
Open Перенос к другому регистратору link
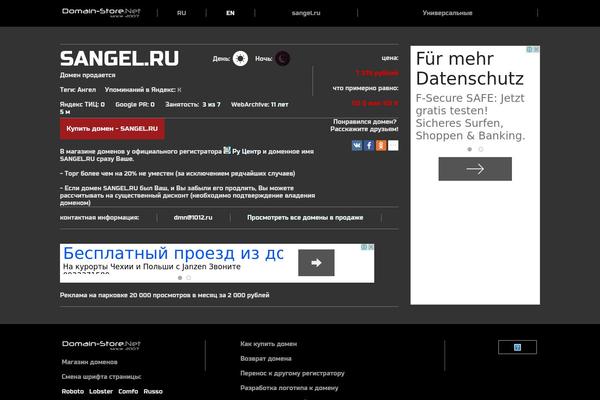tap(292, 373)
